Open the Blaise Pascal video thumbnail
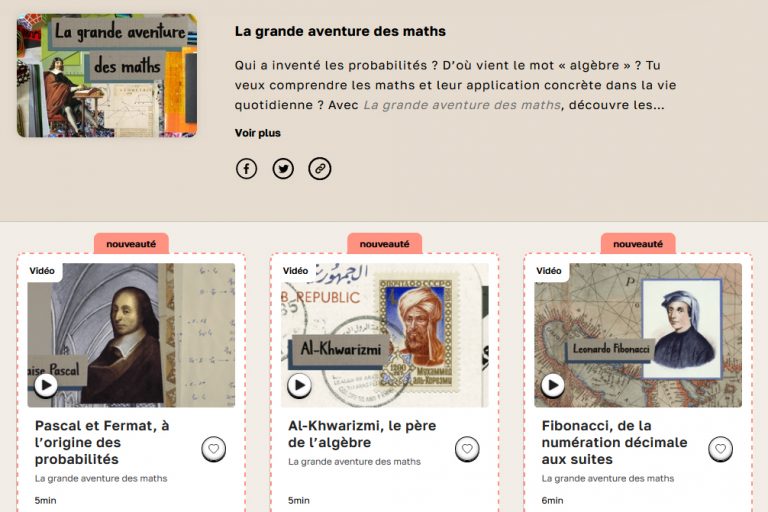Viewport: 768px width, 512px height. 131,335
